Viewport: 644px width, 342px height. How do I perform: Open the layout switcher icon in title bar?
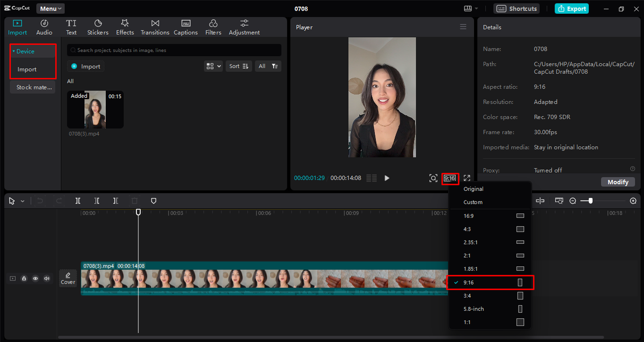coord(471,9)
